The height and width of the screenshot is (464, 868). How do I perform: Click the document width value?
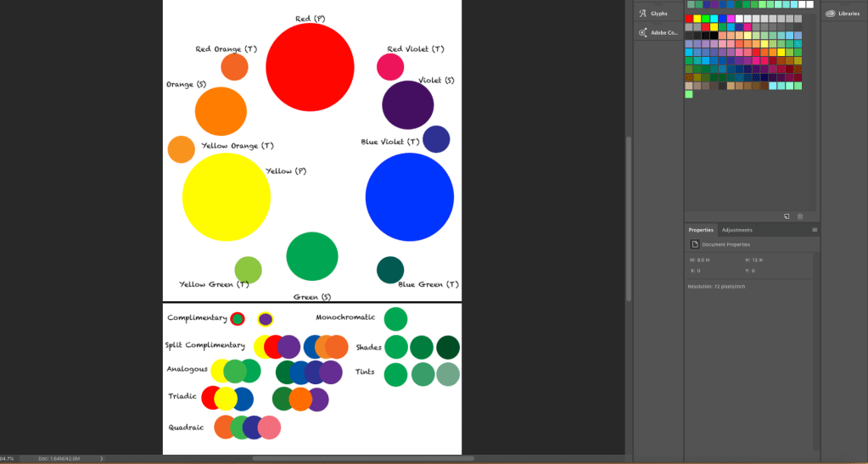pyautogui.click(x=703, y=260)
